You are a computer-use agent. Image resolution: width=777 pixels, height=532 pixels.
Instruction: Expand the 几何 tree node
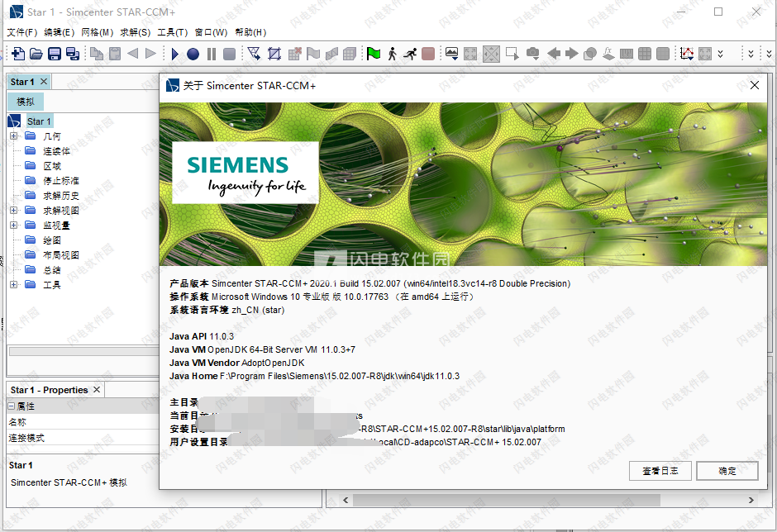coord(13,135)
